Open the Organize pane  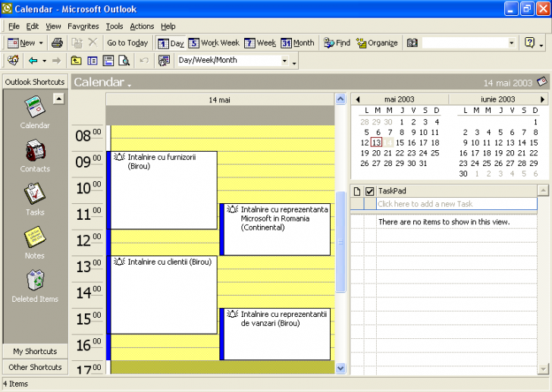coord(377,43)
